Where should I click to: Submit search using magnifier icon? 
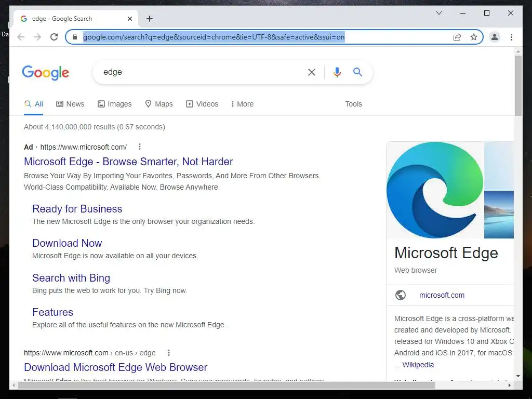pos(357,72)
